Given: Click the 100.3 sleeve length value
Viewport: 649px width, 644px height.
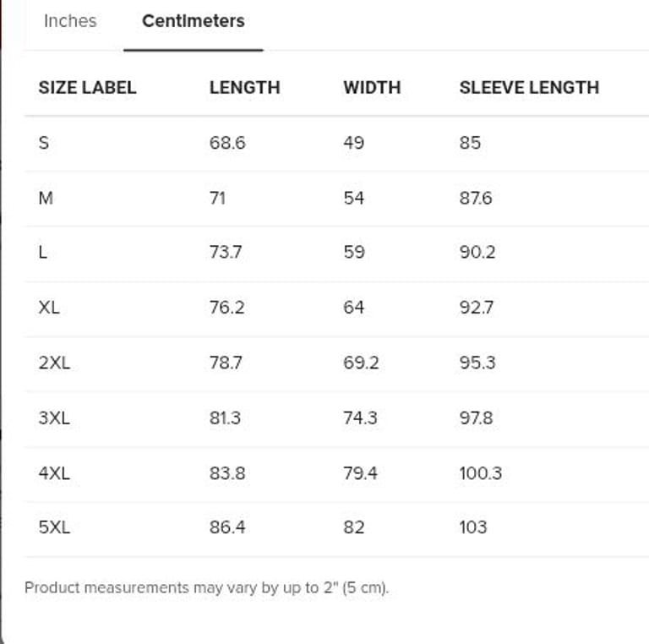Looking at the screenshot, I should [x=480, y=472].
